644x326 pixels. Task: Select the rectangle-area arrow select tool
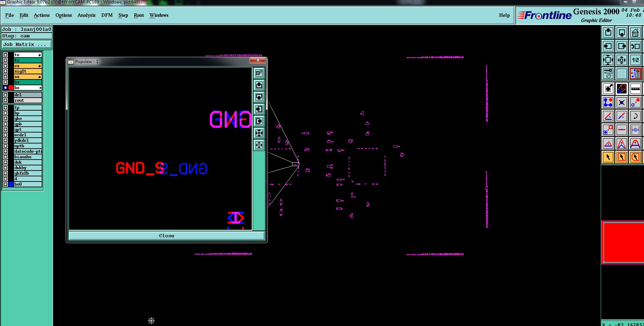coord(622,157)
